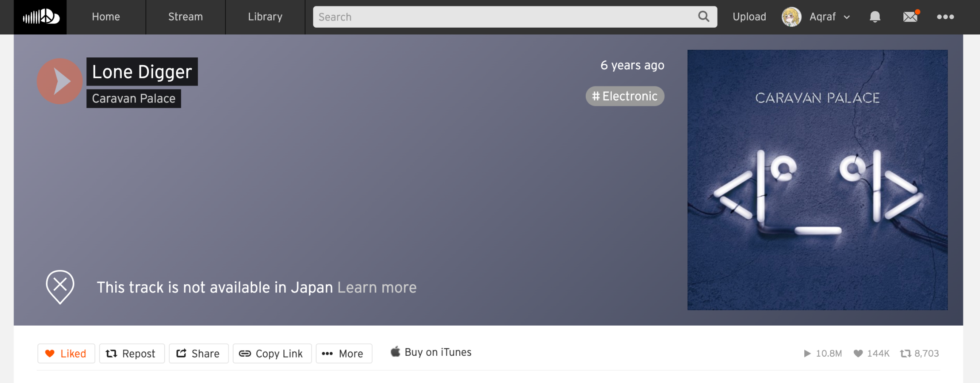Open the notifications bell
The image size is (980, 383).
[x=875, y=17]
